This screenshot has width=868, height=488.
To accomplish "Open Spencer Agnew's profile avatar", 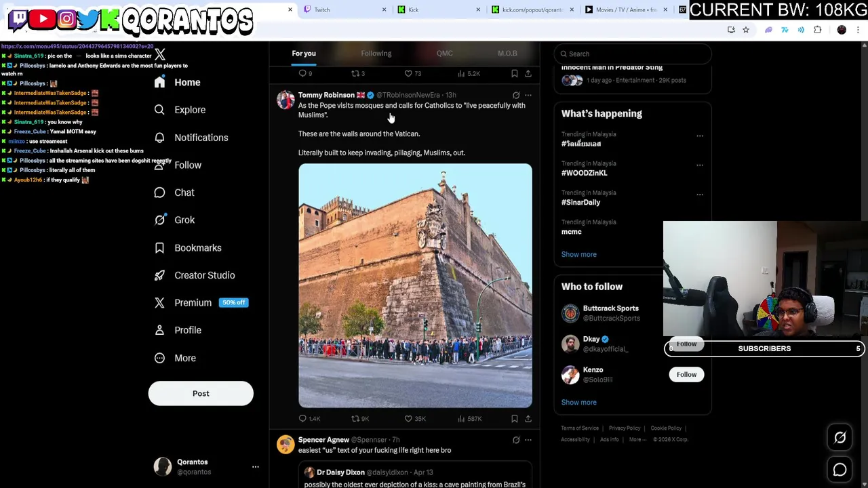I will point(285,445).
